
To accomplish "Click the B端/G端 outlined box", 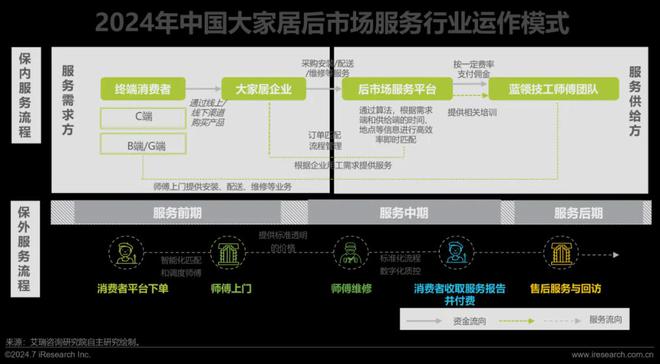I will click(x=143, y=144).
